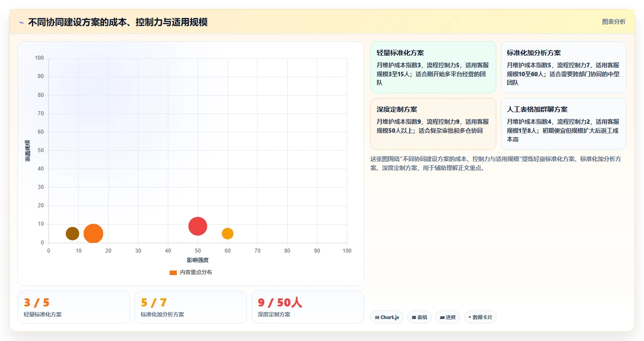Click the 内容重点分布 legend text
This screenshot has height=341, width=644.
[x=196, y=272]
